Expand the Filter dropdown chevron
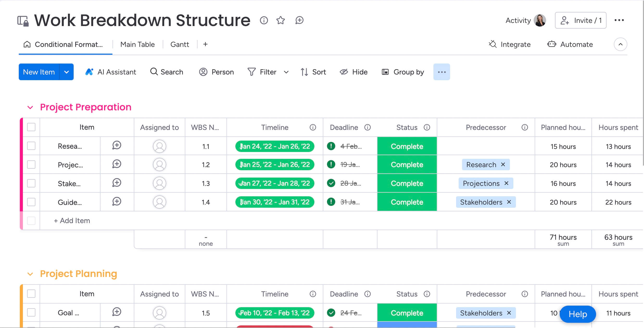The image size is (644, 328). point(286,72)
